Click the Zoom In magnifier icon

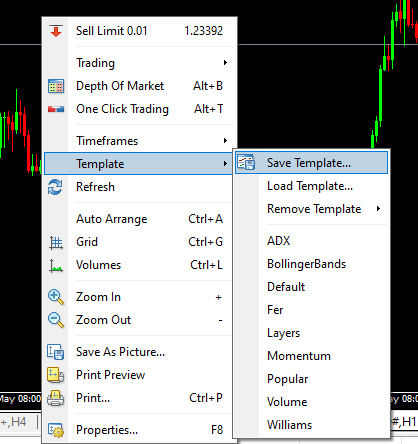coord(56,297)
